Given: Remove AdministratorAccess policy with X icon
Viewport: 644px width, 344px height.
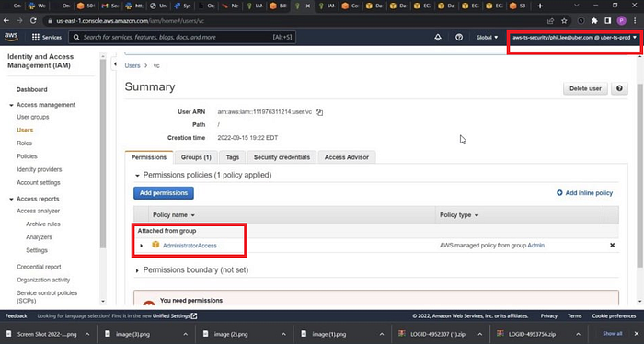Looking at the screenshot, I should click(612, 245).
